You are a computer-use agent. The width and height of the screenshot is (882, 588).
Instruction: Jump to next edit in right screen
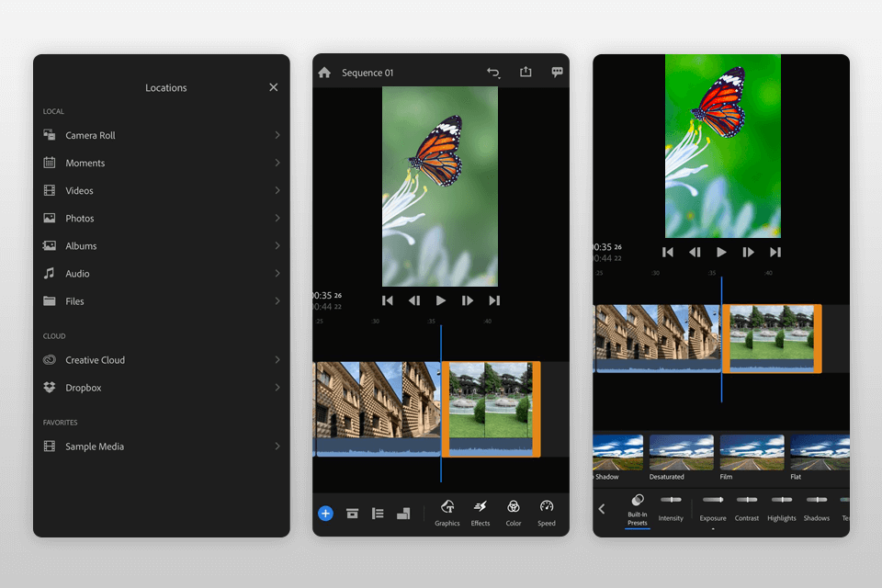tap(775, 252)
